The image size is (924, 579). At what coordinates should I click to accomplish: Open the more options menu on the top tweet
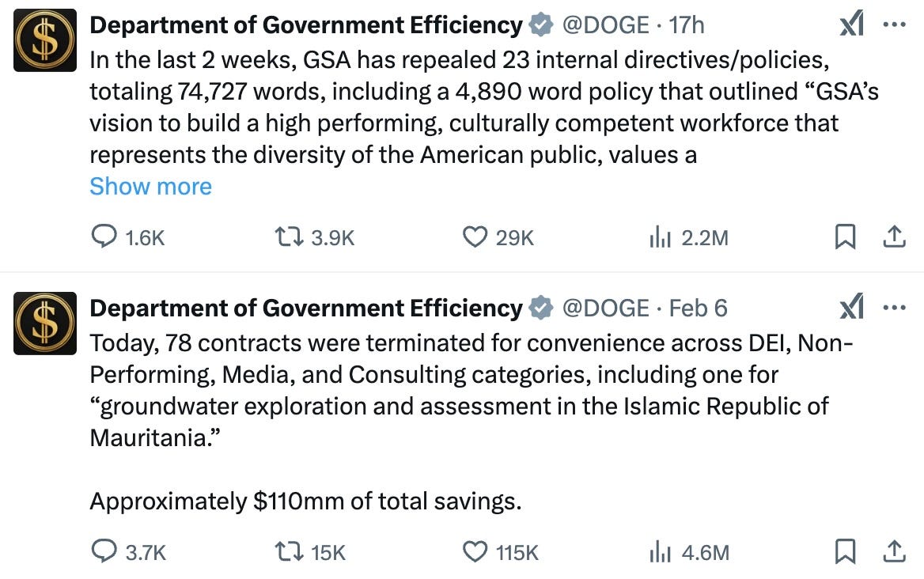(x=895, y=24)
